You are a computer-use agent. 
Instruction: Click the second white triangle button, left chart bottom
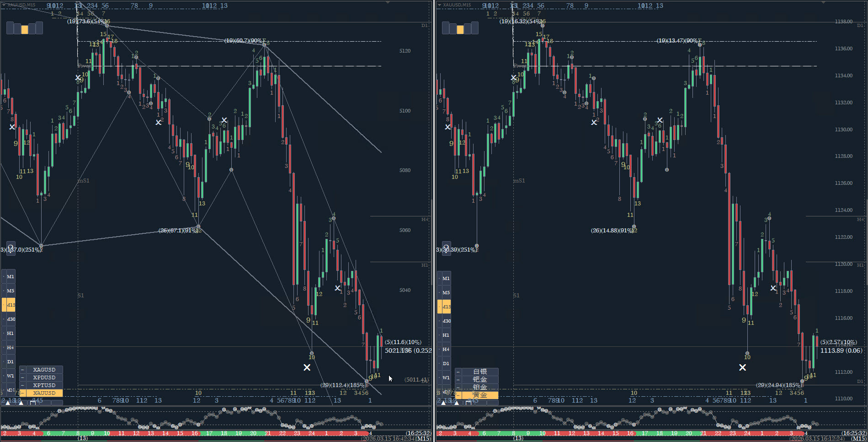(21, 403)
